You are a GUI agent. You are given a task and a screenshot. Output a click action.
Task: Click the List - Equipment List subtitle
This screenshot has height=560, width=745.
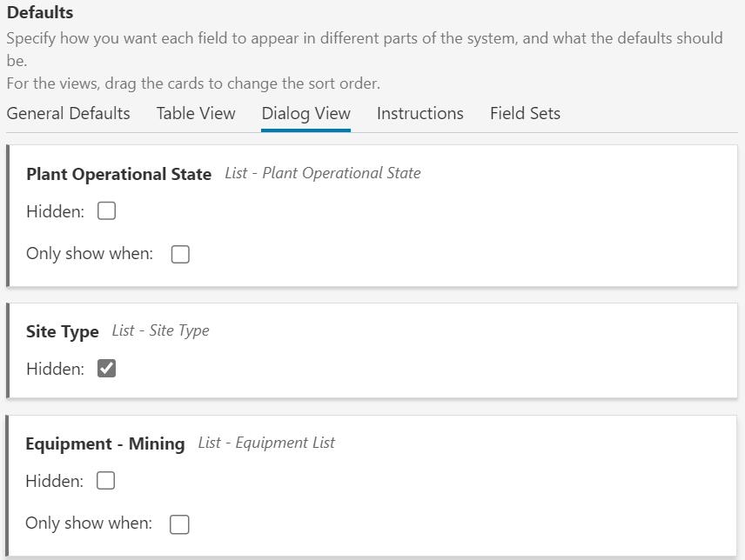[x=266, y=443]
